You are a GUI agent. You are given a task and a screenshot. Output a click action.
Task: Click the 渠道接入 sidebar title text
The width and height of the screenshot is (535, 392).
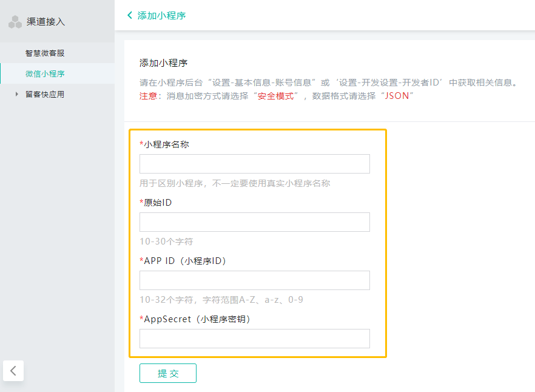coord(45,22)
